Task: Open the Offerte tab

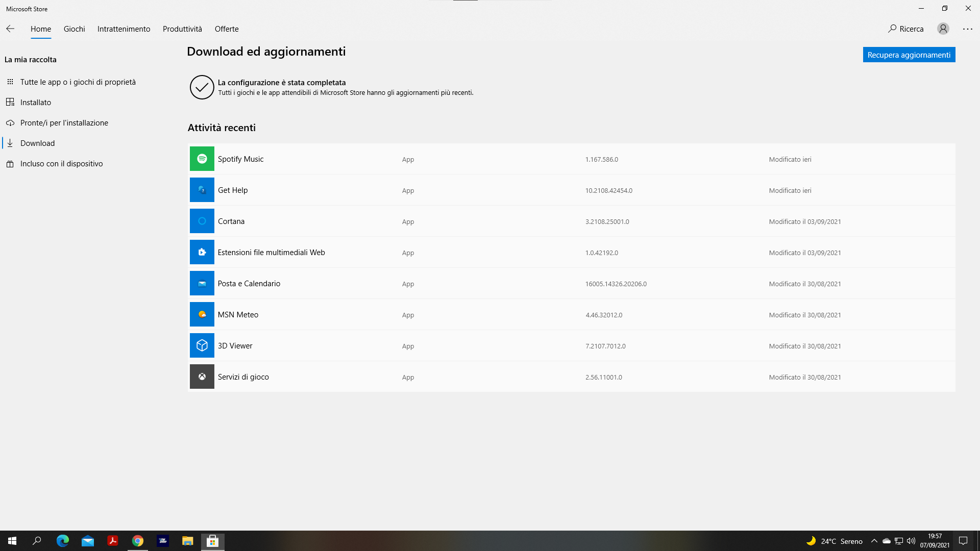Action: 227,29
